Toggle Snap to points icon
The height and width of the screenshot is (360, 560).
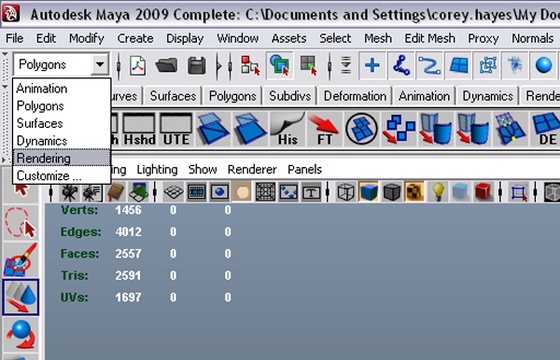[x=430, y=65]
